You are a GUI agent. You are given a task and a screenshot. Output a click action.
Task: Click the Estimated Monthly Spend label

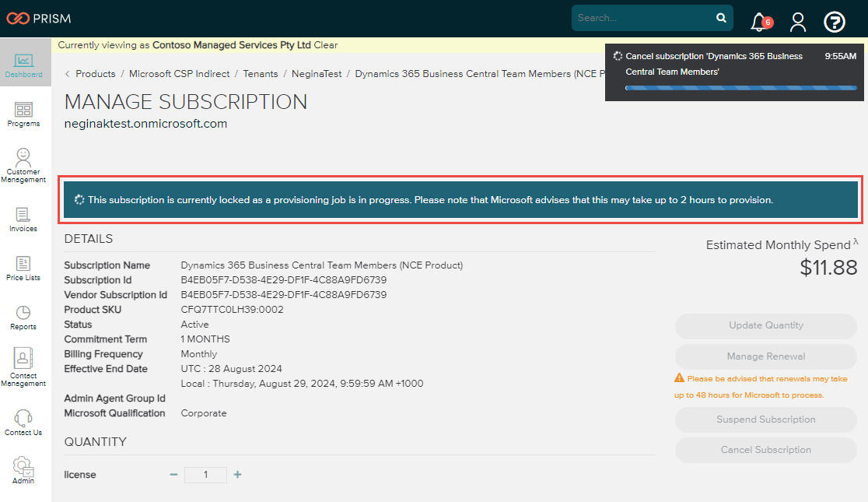778,245
